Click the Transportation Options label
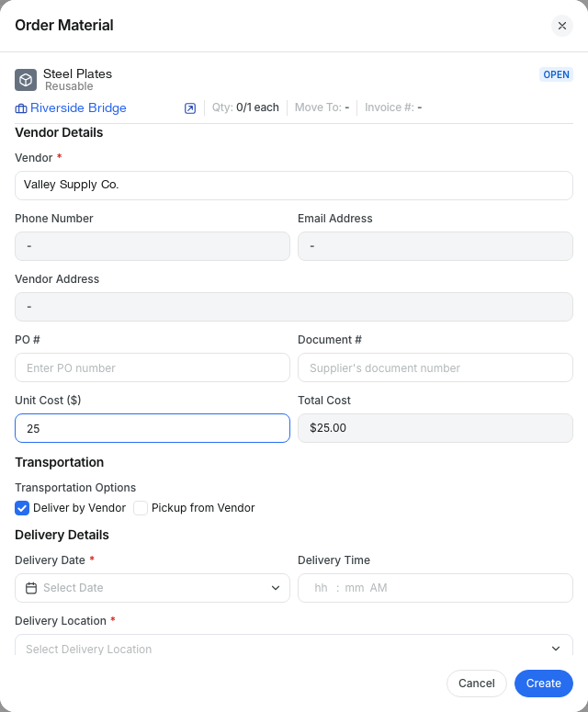This screenshot has width=588, height=712. pyautogui.click(x=75, y=488)
